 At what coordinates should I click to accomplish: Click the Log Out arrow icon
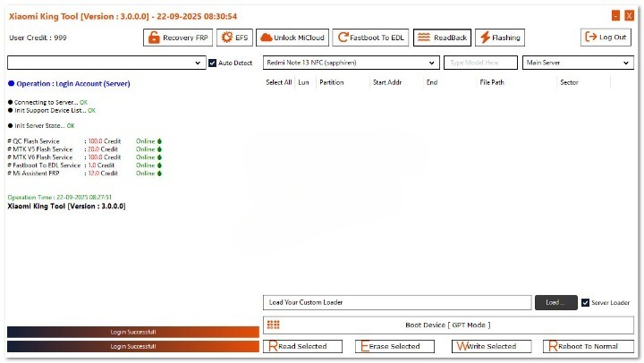click(x=590, y=38)
